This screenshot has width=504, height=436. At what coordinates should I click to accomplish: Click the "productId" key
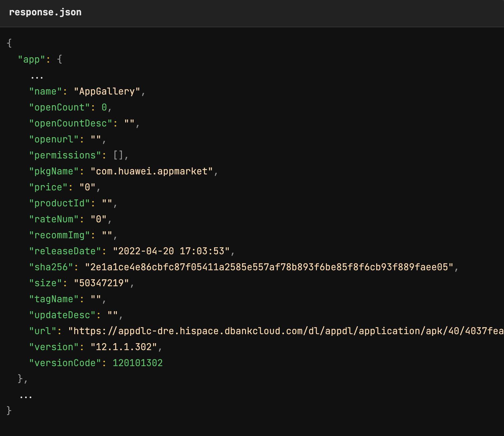click(x=60, y=203)
